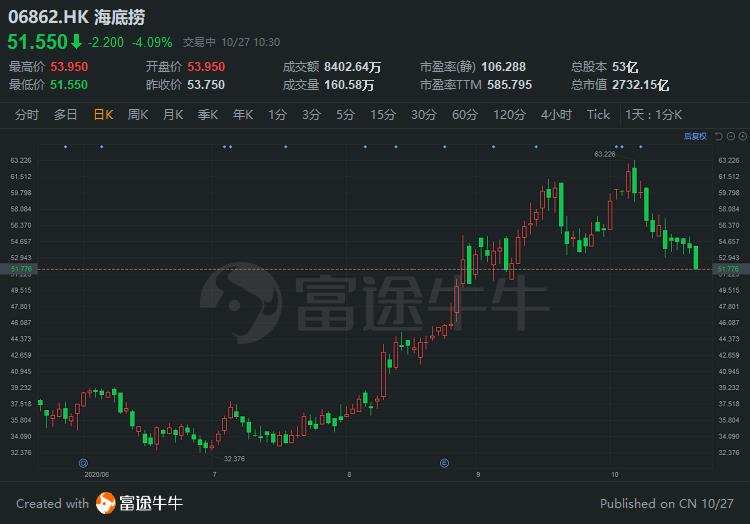The width and height of the screenshot is (750, 524).
Task: Click the 总市值 value 2732.15亿
Action: coord(640,85)
